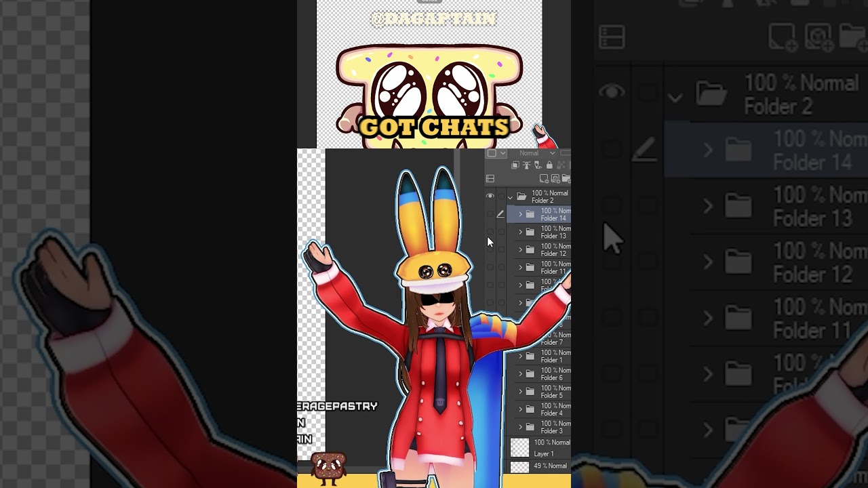868x488 pixels.
Task: Click the pen edit icon on Folder 14
Action: [x=500, y=214]
